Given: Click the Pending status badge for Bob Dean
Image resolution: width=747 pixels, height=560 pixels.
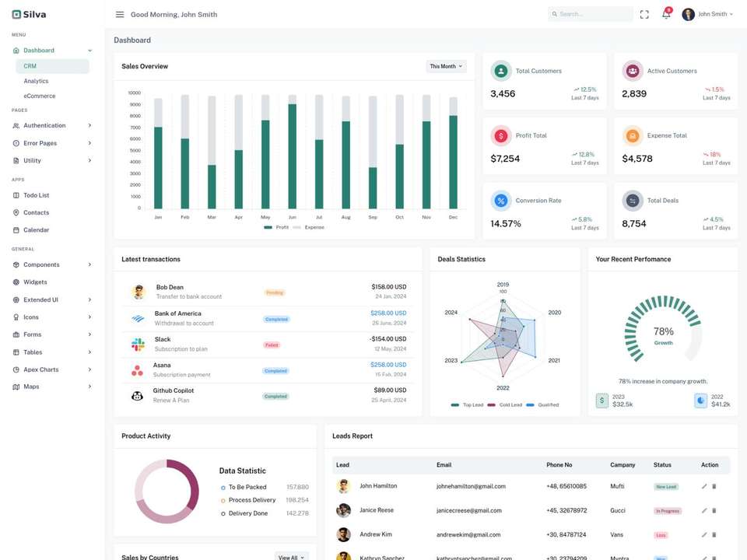Looking at the screenshot, I should pos(275,292).
